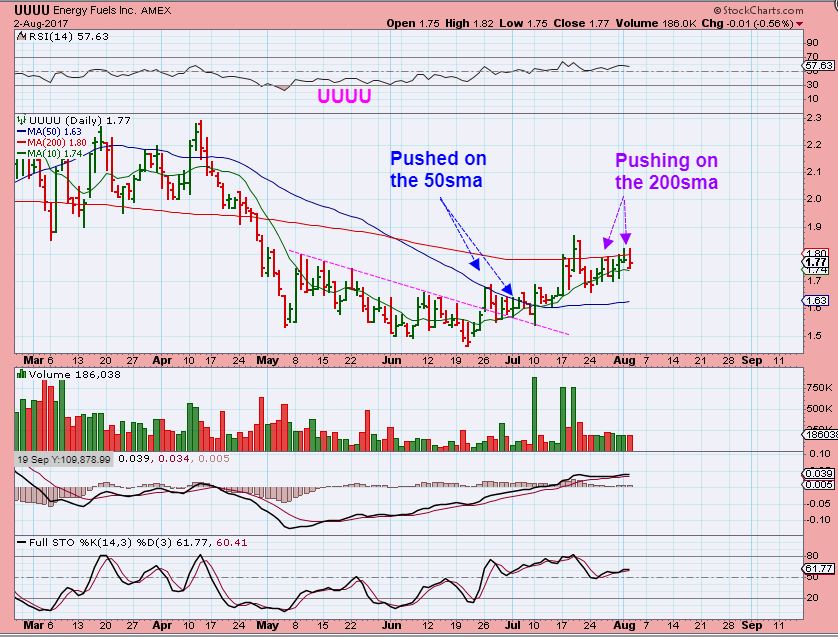838x637 pixels.
Task: Click the 'Chg -0.01 (-0.56%)' value
Action: coord(747,24)
